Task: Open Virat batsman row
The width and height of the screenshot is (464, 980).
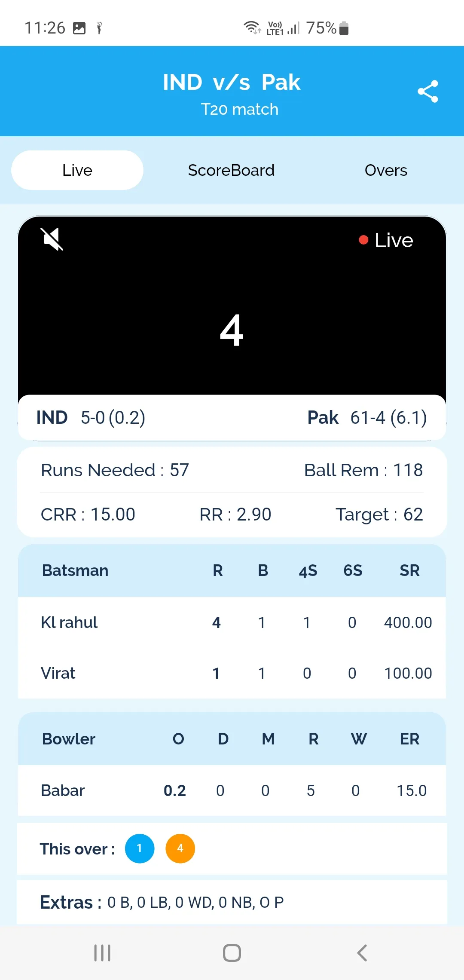Action: [232, 673]
